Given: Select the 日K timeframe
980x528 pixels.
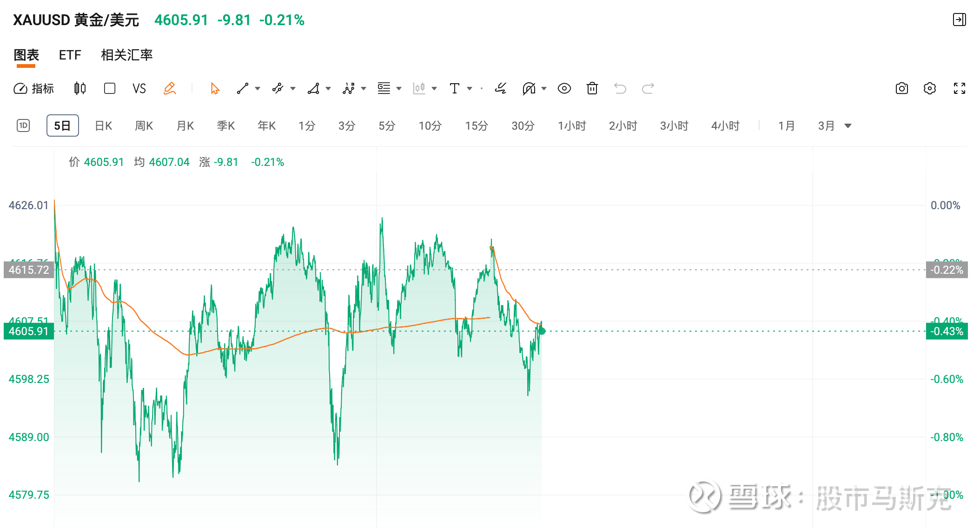Looking at the screenshot, I should pyautogui.click(x=103, y=125).
